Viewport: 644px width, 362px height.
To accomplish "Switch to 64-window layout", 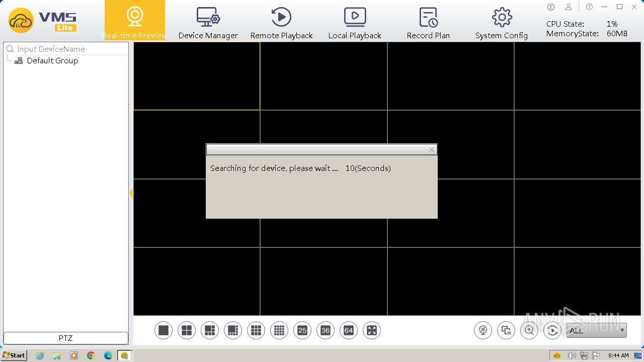I will [349, 330].
